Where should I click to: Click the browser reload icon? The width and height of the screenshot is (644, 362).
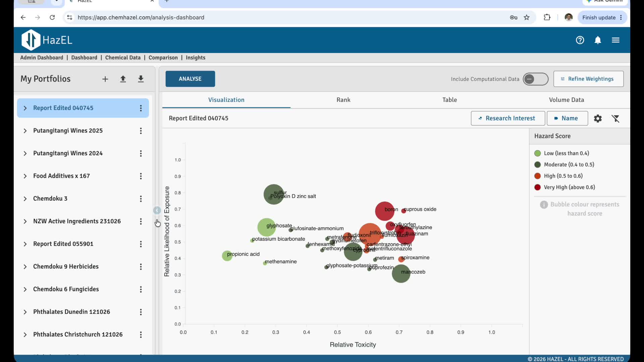(52, 17)
